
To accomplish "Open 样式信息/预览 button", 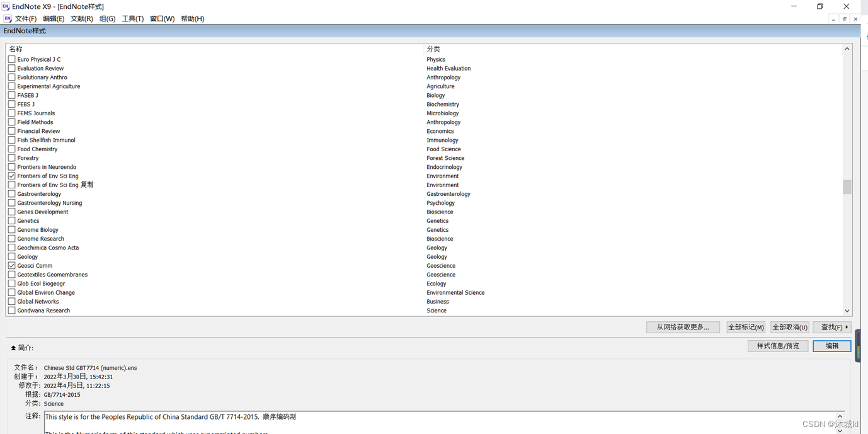I will (778, 346).
